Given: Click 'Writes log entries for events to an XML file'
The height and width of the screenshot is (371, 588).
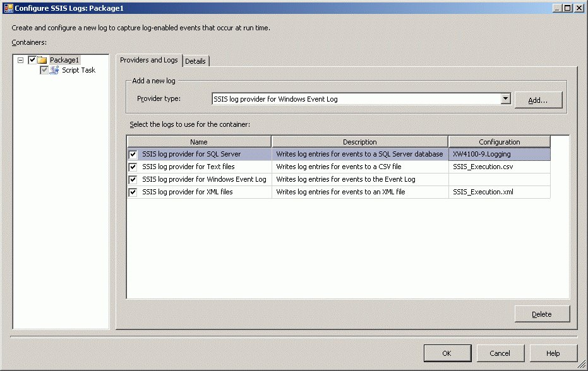Looking at the screenshot, I should click(x=340, y=192).
